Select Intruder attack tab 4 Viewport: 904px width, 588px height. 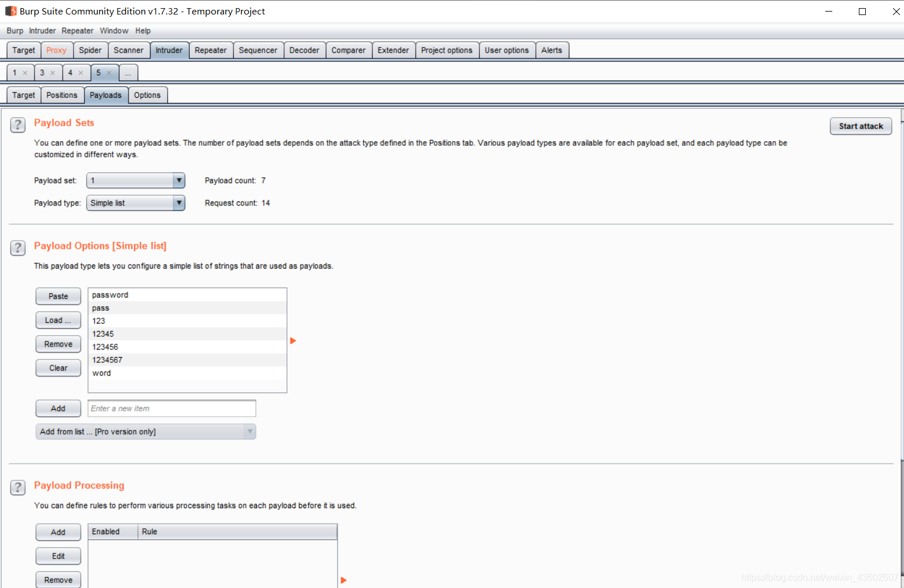[x=71, y=73]
